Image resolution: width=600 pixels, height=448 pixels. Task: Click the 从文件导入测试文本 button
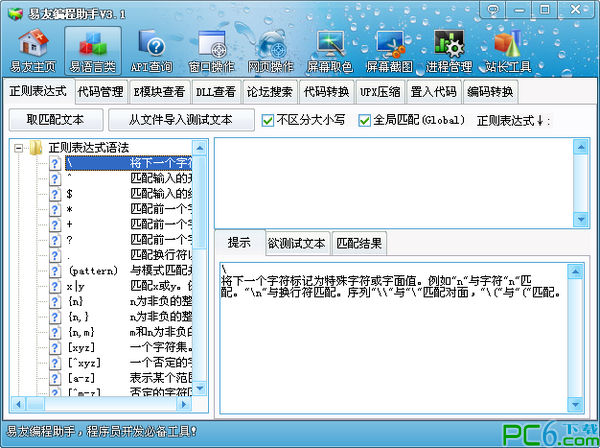[180, 120]
